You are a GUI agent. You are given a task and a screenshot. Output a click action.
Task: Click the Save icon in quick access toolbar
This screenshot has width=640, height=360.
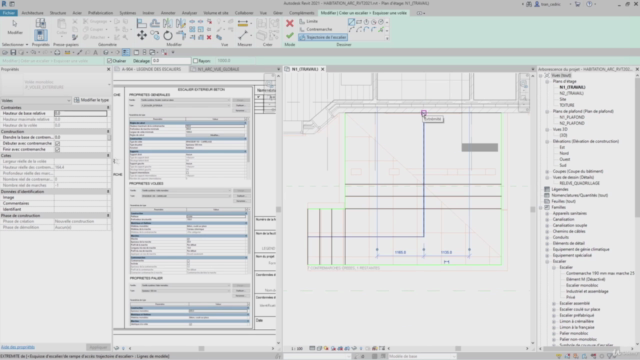pos(13,52)
